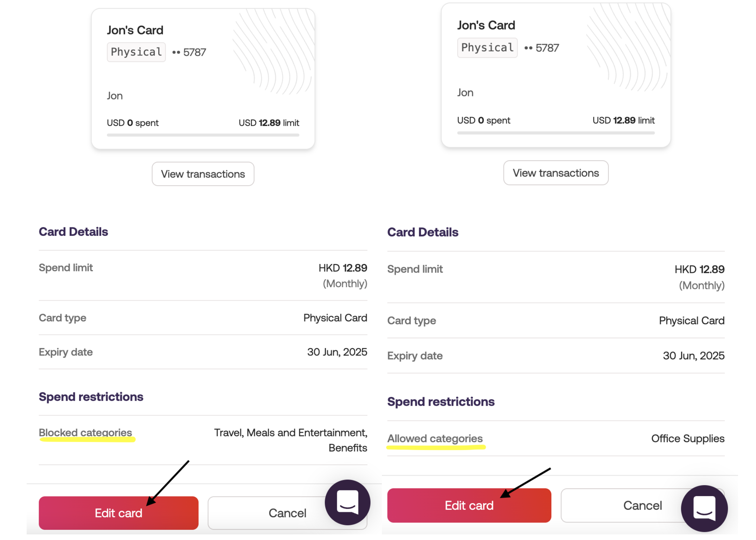Viewport: 756px width, 540px height.
Task: Click the Office Supplies allowed category value
Action: pos(687,438)
